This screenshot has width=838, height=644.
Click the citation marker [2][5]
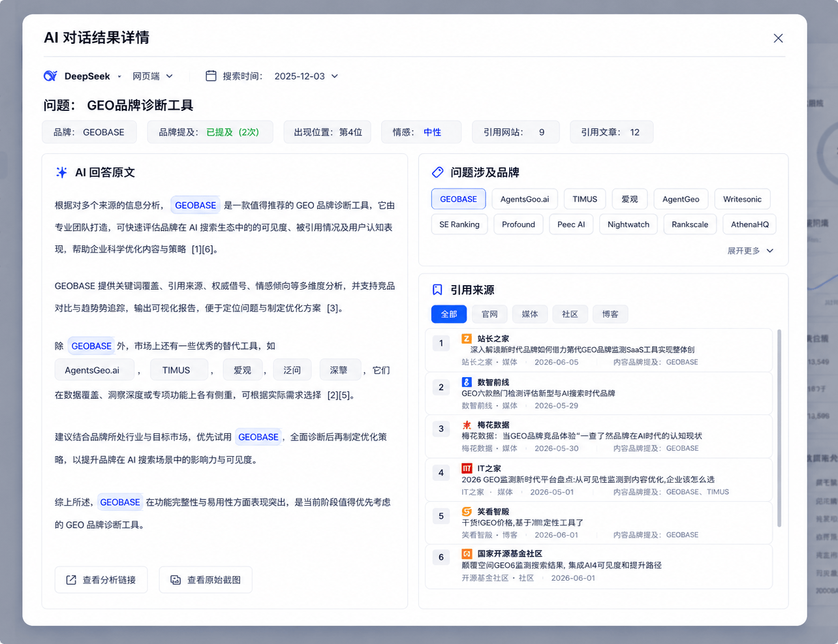click(340, 395)
